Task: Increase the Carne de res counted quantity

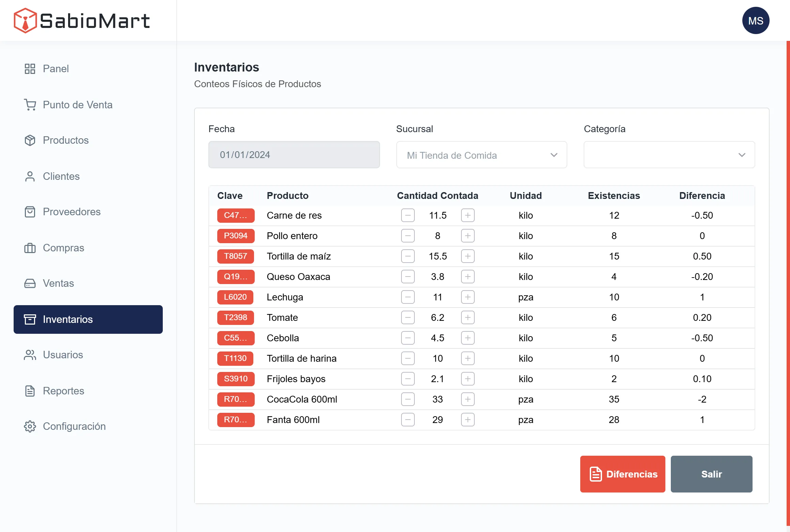Action: pos(468,215)
